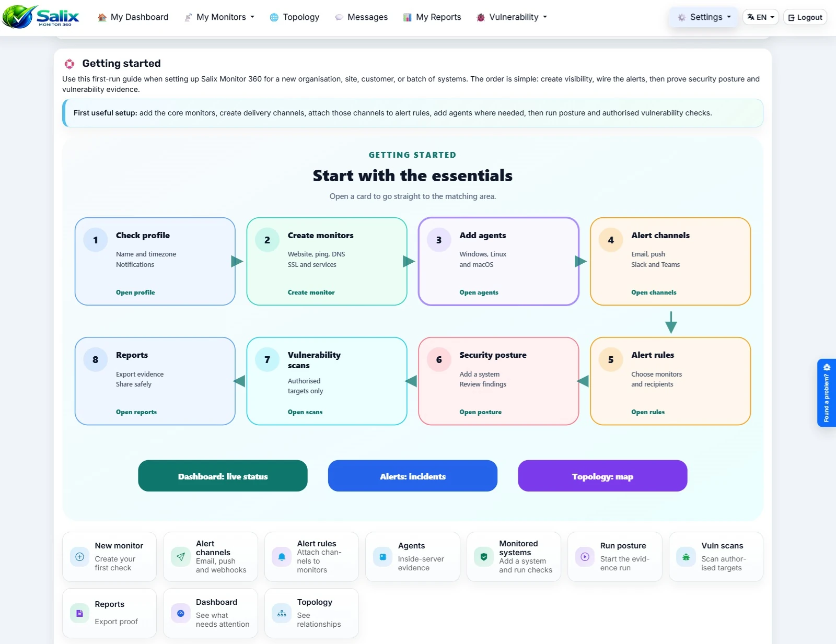Open the Settings dropdown
The image size is (836, 644).
704,17
